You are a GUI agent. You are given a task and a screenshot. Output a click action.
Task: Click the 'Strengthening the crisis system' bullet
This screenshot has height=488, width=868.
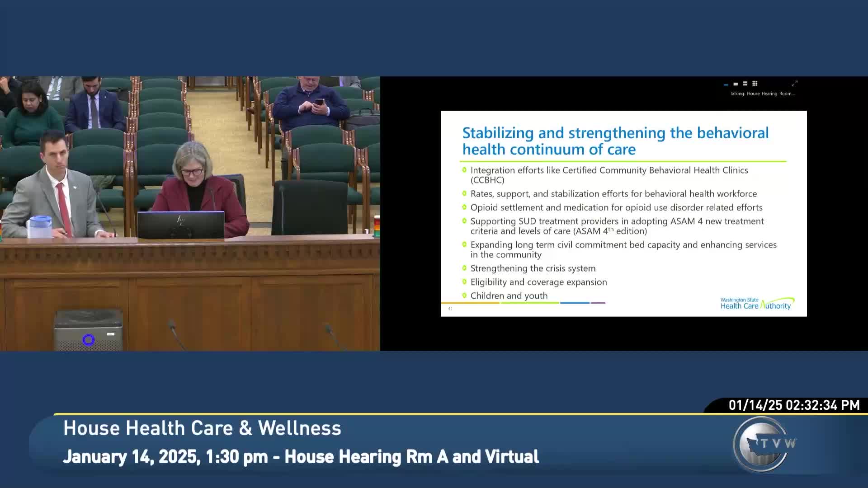(533, 268)
